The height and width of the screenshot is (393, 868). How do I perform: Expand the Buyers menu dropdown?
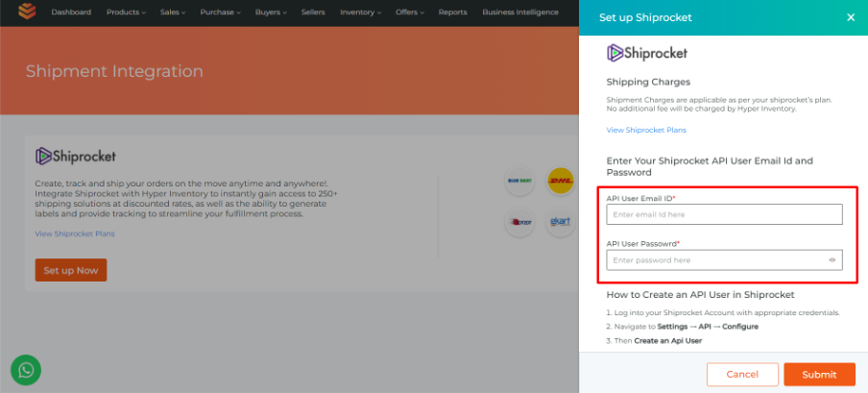pos(271,12)
